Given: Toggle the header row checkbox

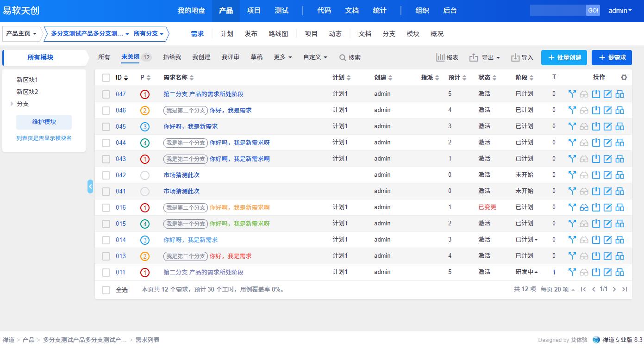Looking at the screenshot, I should click(106, 78).
